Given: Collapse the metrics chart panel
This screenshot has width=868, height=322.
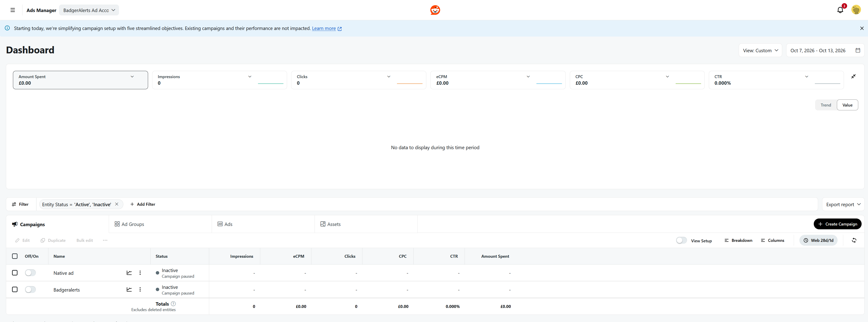Looking at the screenshot, I should coord(853,77).
